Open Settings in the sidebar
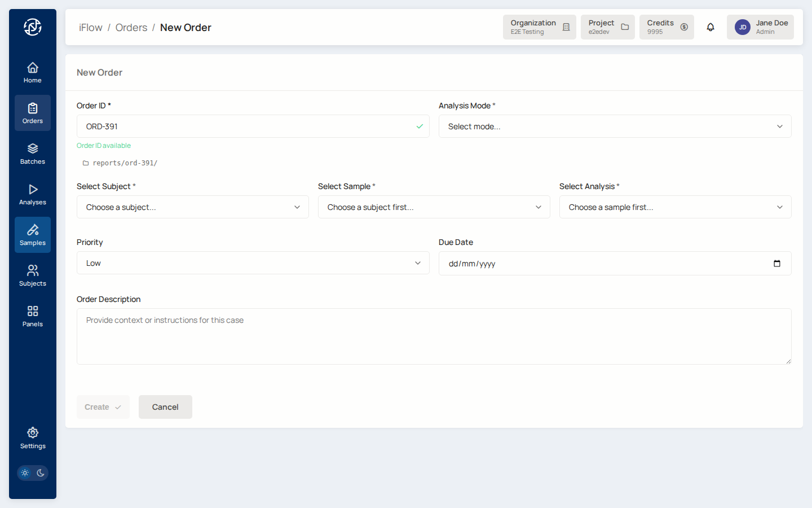This screenshot has width=812, height=508. pyautogui.click(x=33, y=438)
